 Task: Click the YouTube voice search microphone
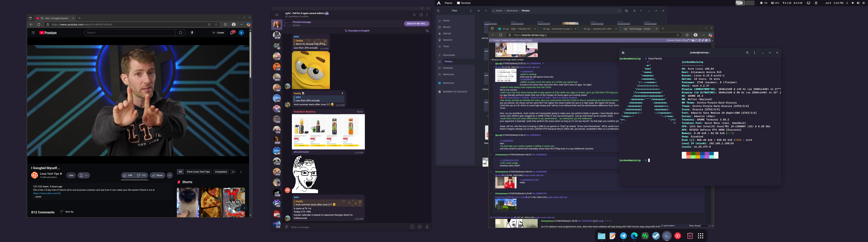[192, 33]
